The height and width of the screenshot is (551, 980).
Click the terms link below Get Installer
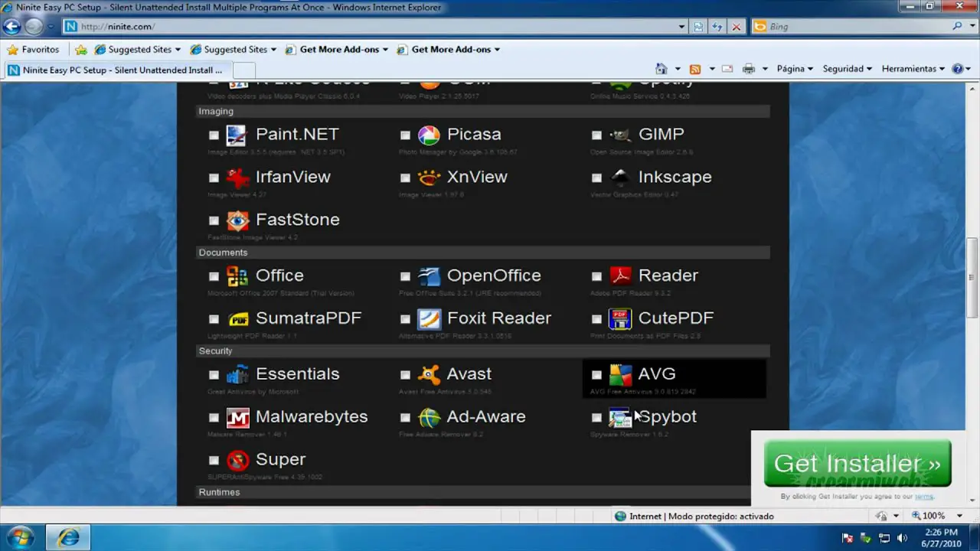[x=924, y=497]
